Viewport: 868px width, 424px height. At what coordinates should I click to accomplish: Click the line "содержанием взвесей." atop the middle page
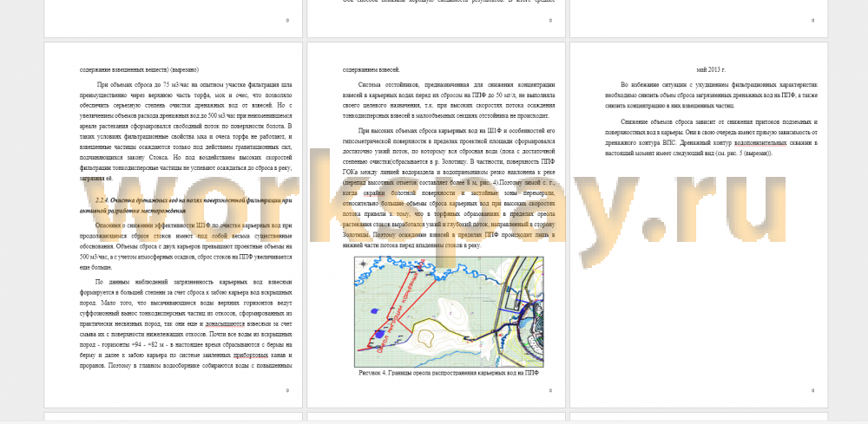tap(372, 70)
